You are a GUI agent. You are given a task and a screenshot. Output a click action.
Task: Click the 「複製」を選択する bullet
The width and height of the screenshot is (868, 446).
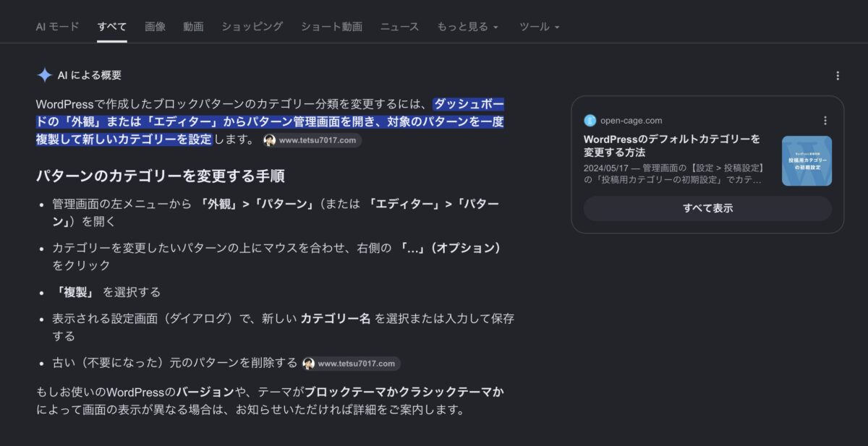tap(107, 292)
